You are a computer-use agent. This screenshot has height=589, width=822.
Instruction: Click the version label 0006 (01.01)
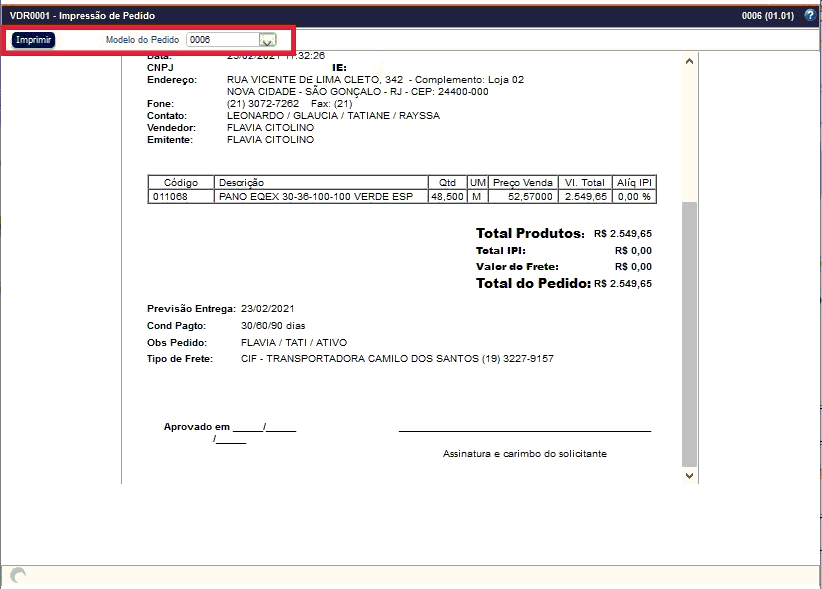(768, 16)
